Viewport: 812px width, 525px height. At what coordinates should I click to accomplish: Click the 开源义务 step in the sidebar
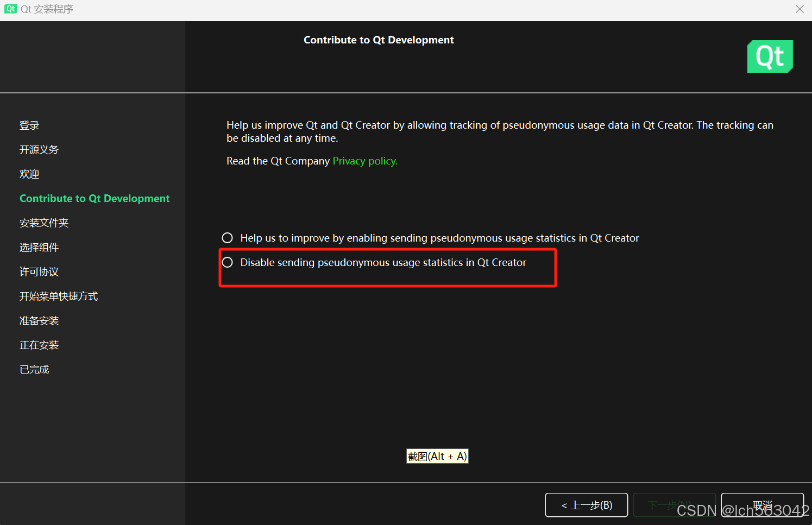[39, 150]
